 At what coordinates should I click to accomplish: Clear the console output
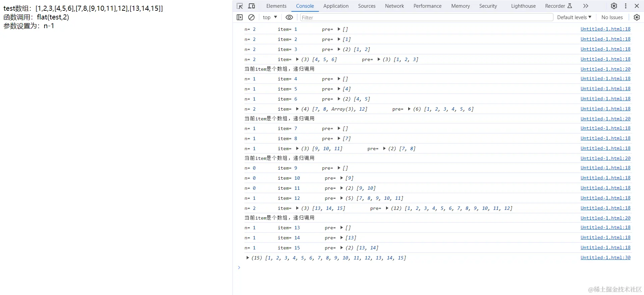(251, 17)
